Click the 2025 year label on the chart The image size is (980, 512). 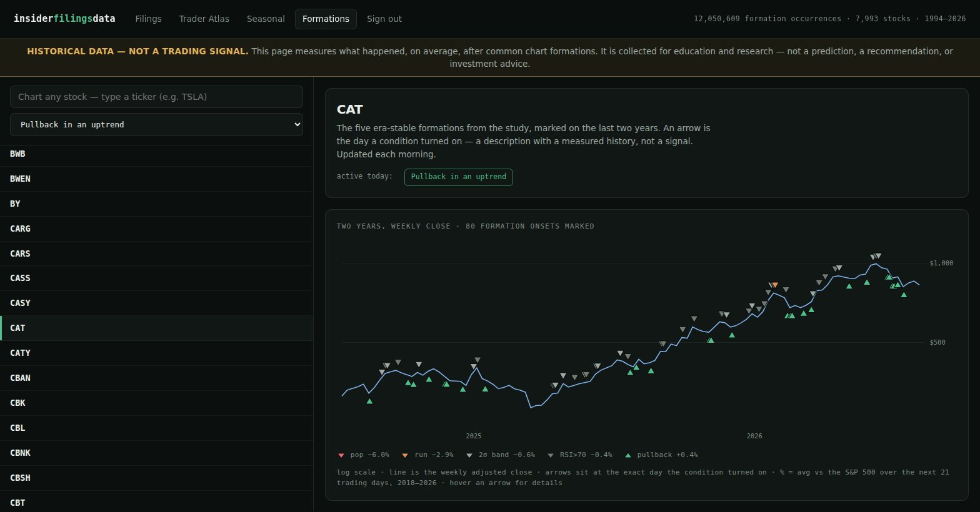click(x=474, y=436)
